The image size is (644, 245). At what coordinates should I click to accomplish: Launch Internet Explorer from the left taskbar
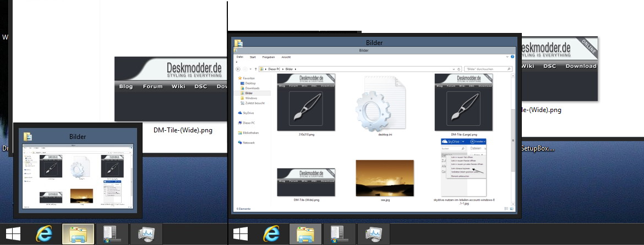coord(45,234)
